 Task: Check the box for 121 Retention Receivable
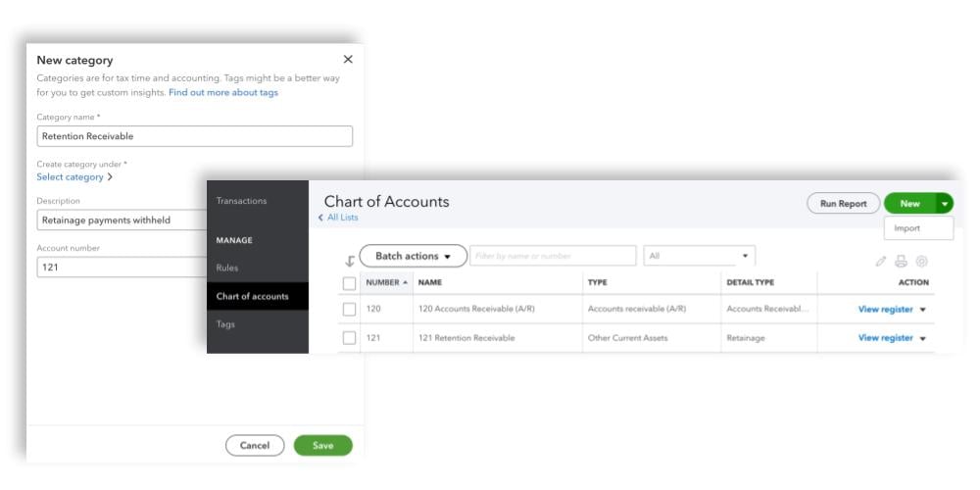(350, 338)
